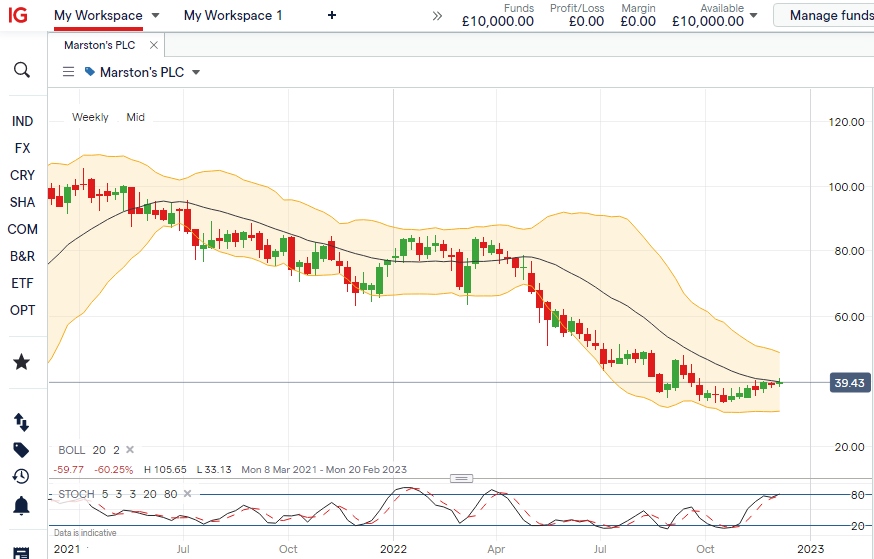Open the history clock icon
The height and width of the screenshot is (559, 874).
click(x=22, y=476)
